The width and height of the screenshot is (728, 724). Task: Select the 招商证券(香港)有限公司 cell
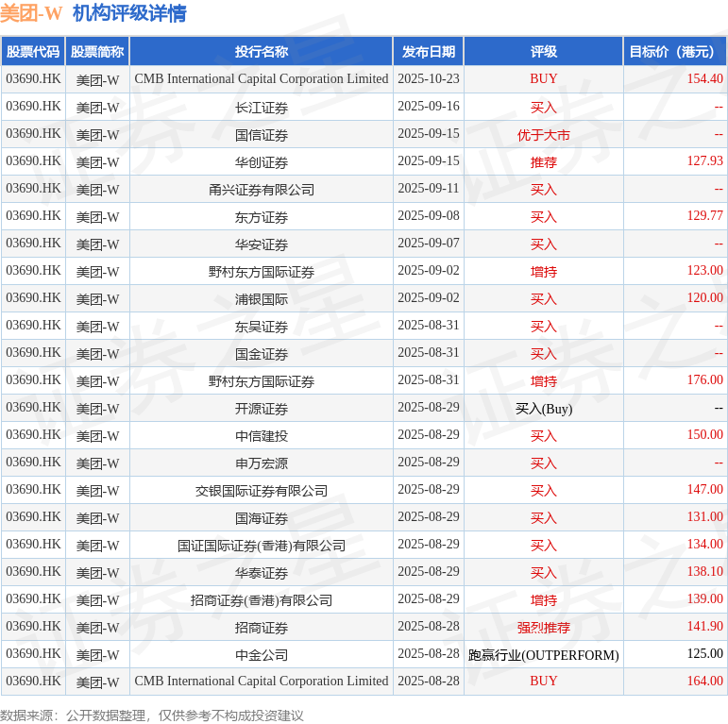[262, 600]
